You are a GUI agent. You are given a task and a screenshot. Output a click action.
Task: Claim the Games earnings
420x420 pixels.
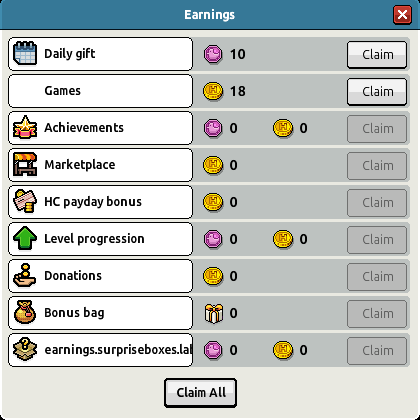(x=377, y=92)
